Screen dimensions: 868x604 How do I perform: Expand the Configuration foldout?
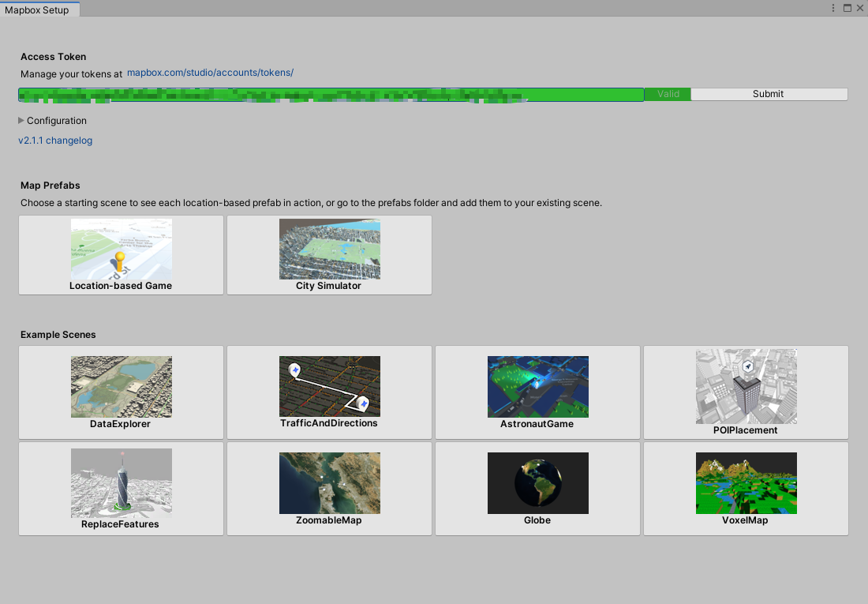[x=21, y=121]
